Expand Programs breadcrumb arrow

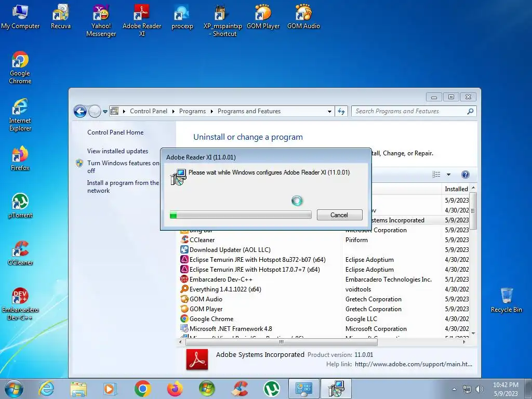click(212, 111)
